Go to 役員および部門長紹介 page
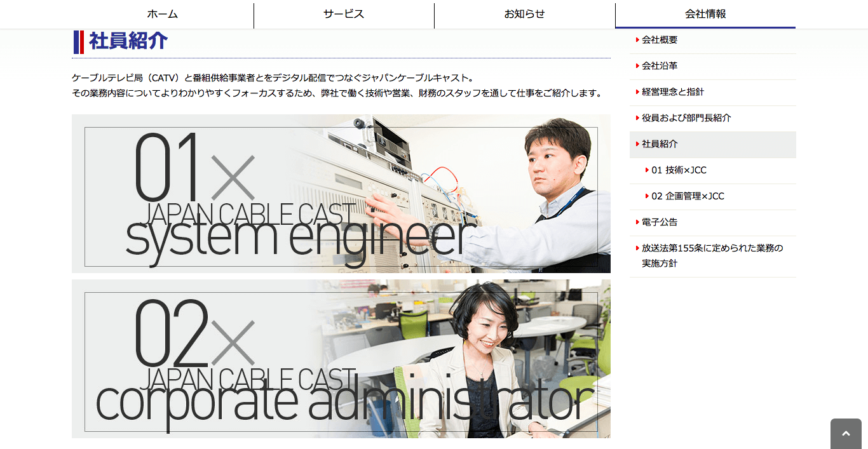 click(x=712, y=118)
